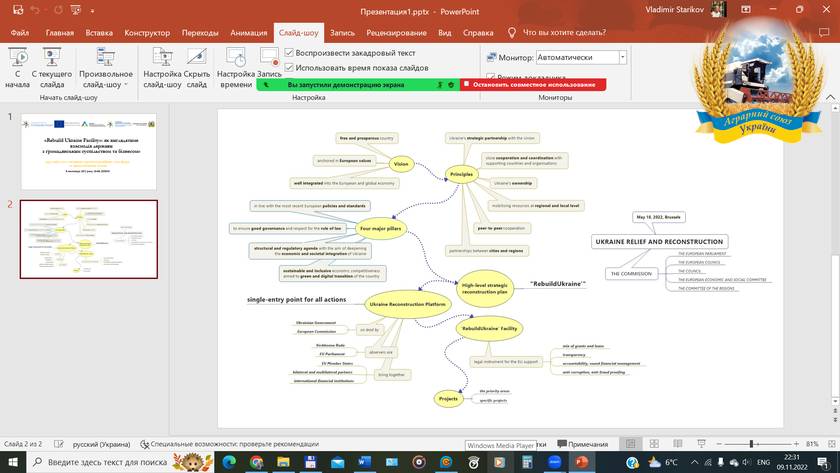The width and height of the screenshot is (840, 473).
Task: Click Ribbon Display Options icon in title bar
Action: (746, 10)
